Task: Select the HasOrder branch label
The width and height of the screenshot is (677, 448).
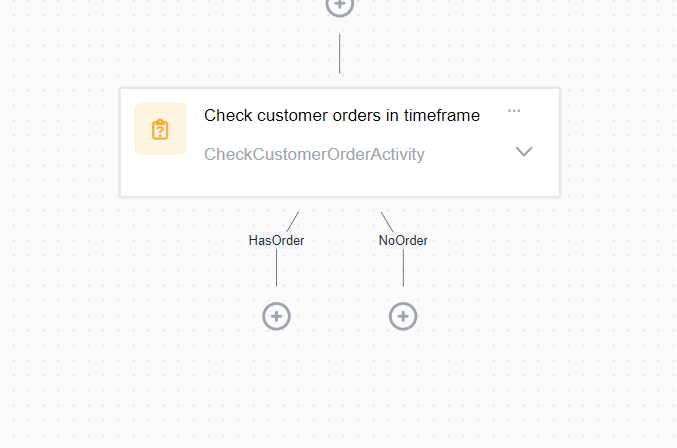Action: coord(276,240)
